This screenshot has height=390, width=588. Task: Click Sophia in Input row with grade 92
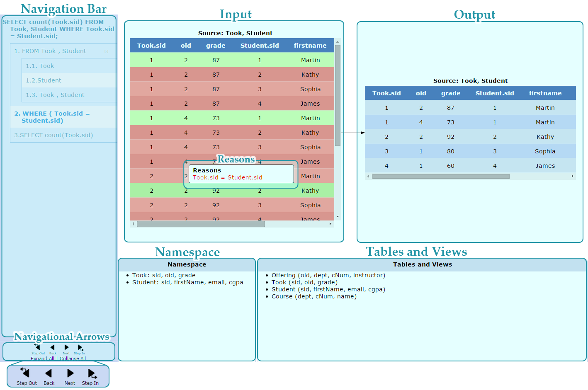[x=310, y=205]
